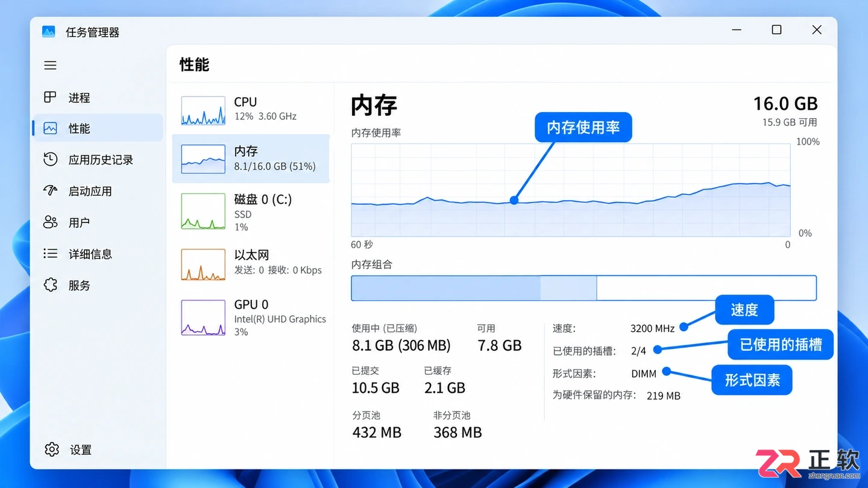The height and width of the screenshot is (488, 868).
Task: Click the 2/4 slots used value
Action: coord(638,351)
